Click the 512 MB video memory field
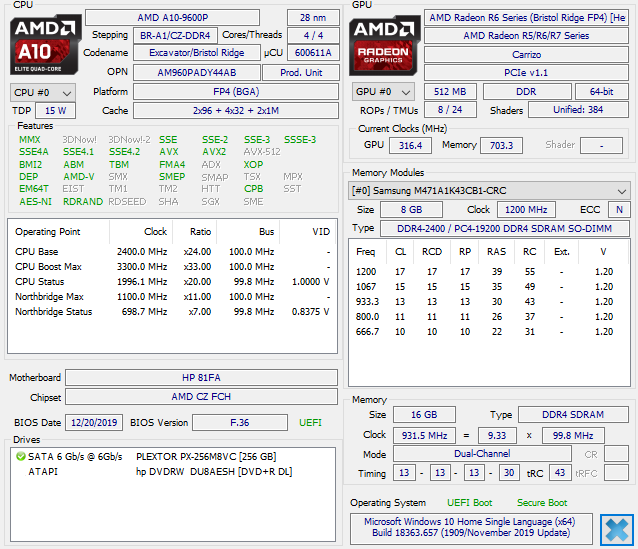This screenshot has height=549, width=638. (450, 92)
